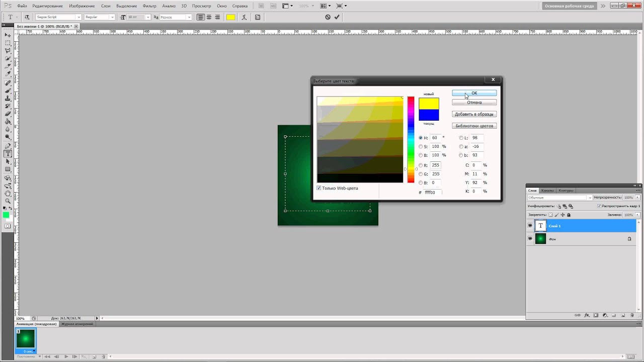Open the Regular font style dropdown
Image resolution: width=644 pixels, height=362 pixels.
pyautogui.click(x=112, y=17)
